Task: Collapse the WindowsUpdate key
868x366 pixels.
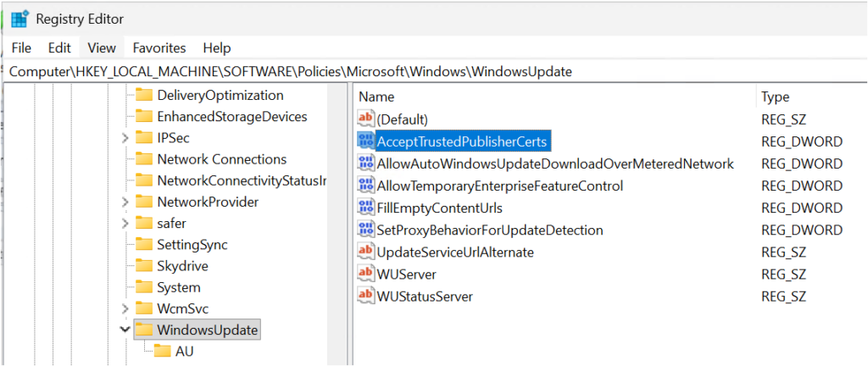Action: coord(125,330)
